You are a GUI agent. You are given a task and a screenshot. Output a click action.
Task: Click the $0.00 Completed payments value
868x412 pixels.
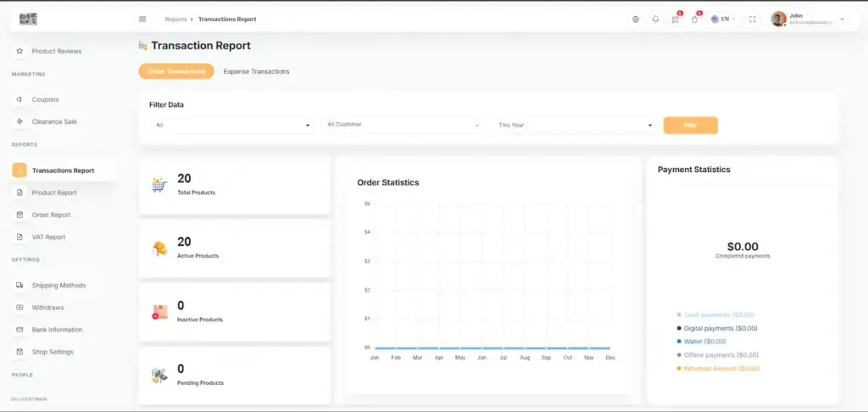tap(743, 247)
